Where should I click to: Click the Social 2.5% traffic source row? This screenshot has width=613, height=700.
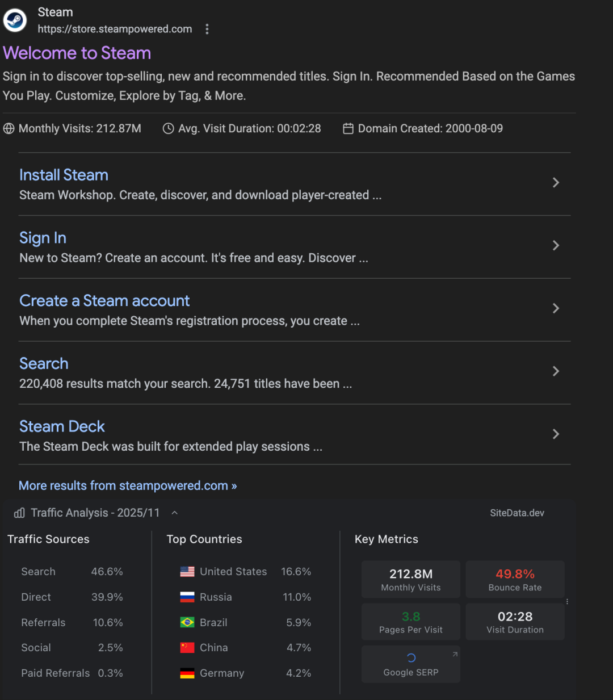72,648
